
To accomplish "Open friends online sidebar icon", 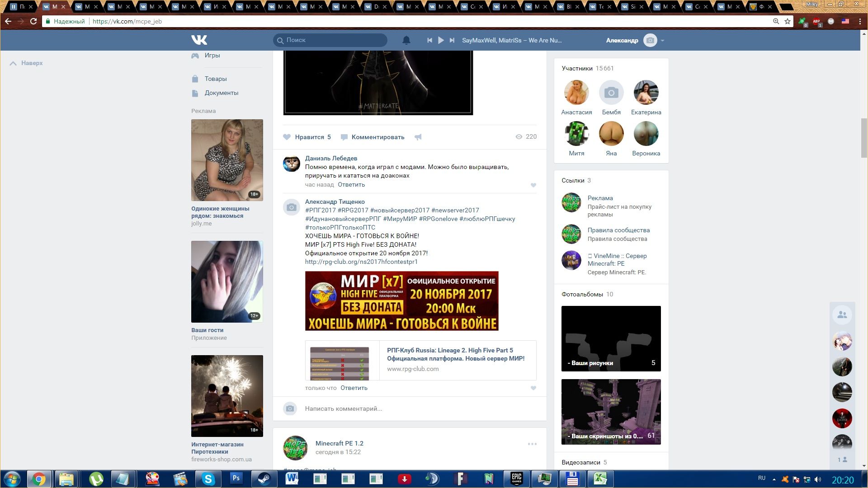I will click(842, 315).
